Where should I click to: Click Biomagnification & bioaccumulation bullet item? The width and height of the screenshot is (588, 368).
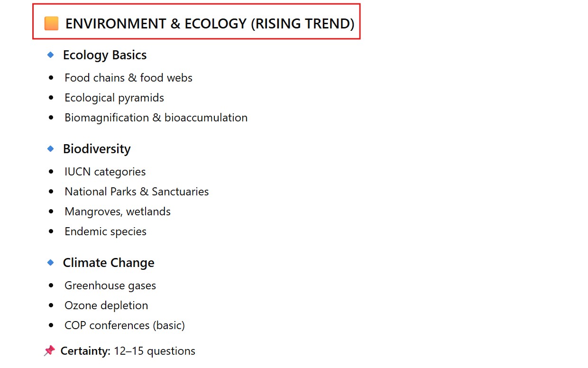(x=156, y=118)
